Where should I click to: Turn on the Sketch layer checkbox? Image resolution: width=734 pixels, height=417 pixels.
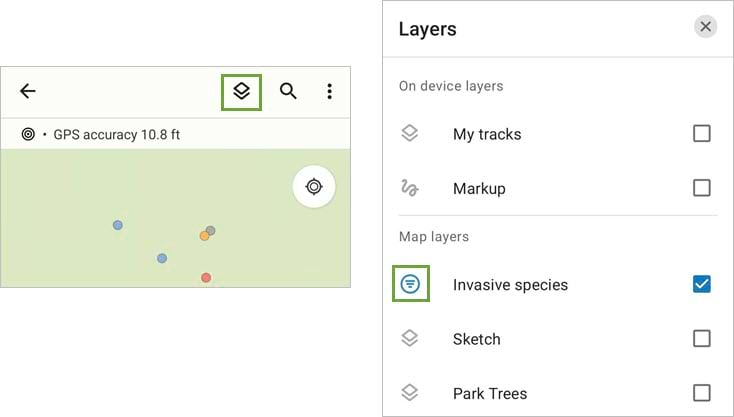702,339
